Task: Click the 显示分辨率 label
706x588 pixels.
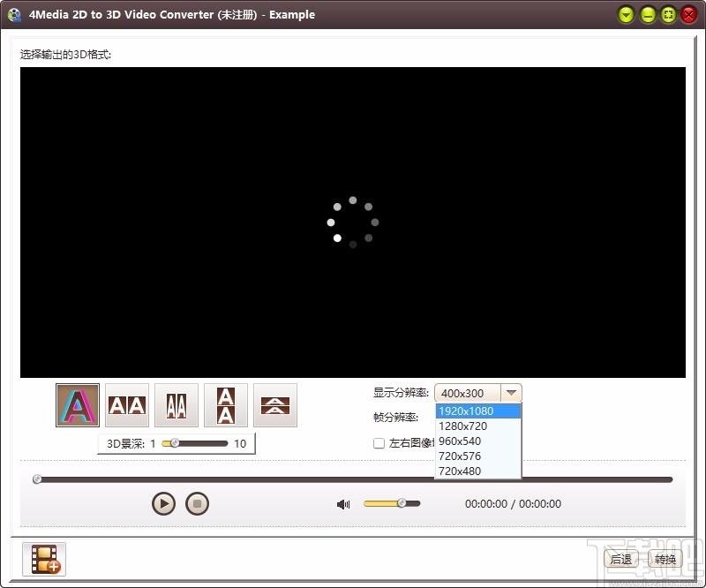Action: pos(401,393)
